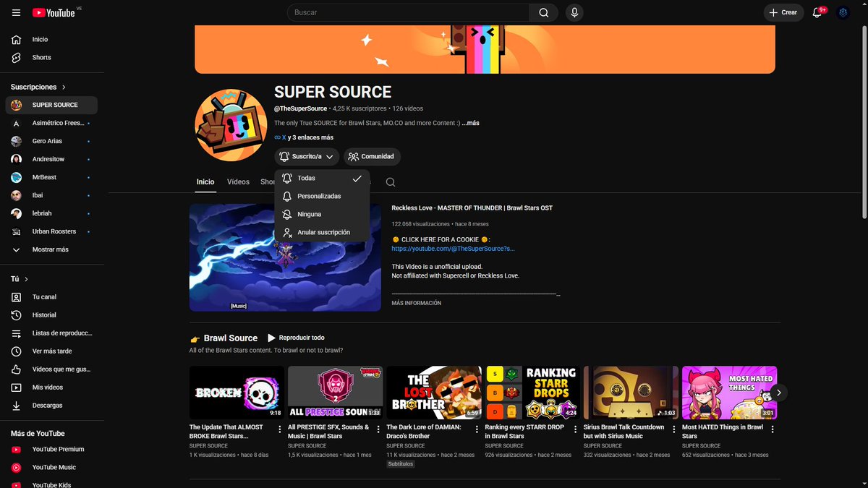Go to Inicio in sidebar
This screenshot has height=488, width=868.
click(51, 39)
